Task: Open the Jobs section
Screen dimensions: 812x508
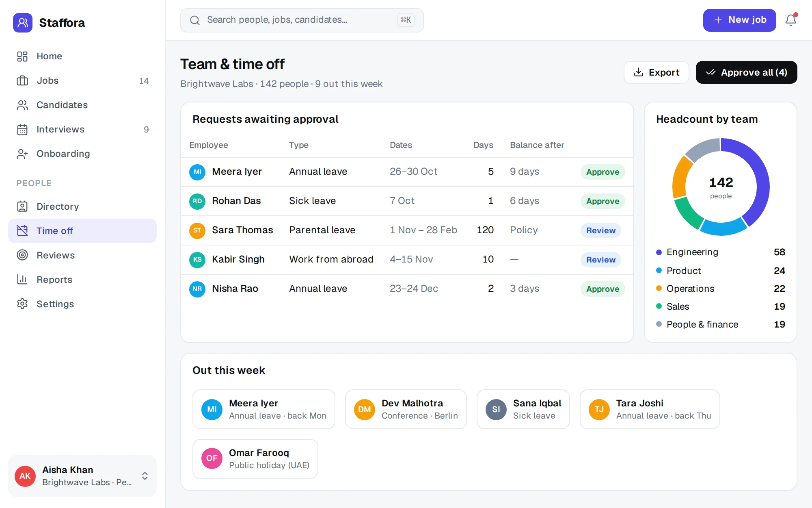Action: click(82, 80)
